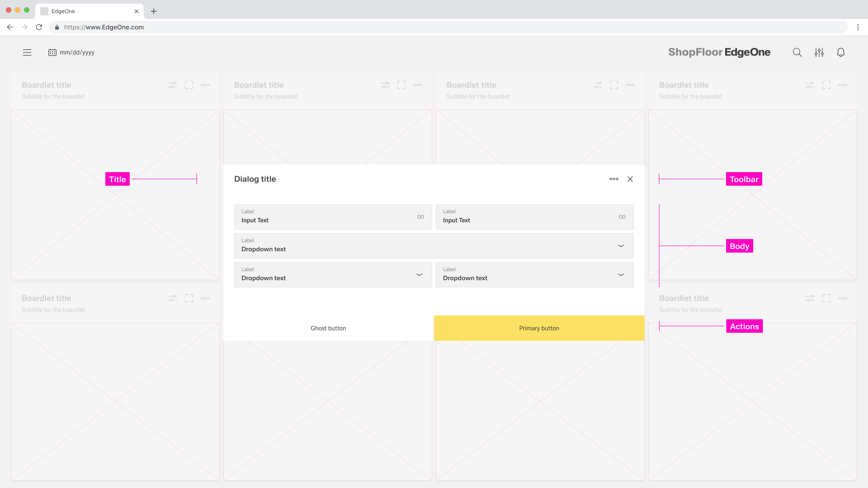
Task: Open filter settings on the Toolbar boardlet
Action: [x=809, y=85]
